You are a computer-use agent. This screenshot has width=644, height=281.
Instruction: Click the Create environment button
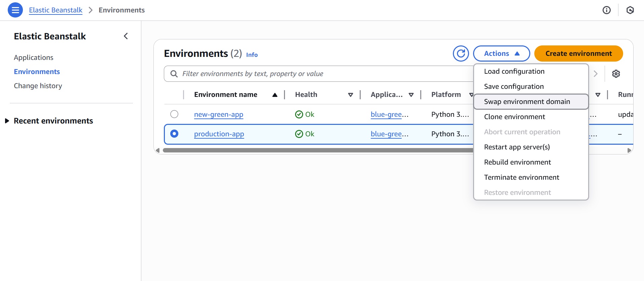click(x=578, y=54)
